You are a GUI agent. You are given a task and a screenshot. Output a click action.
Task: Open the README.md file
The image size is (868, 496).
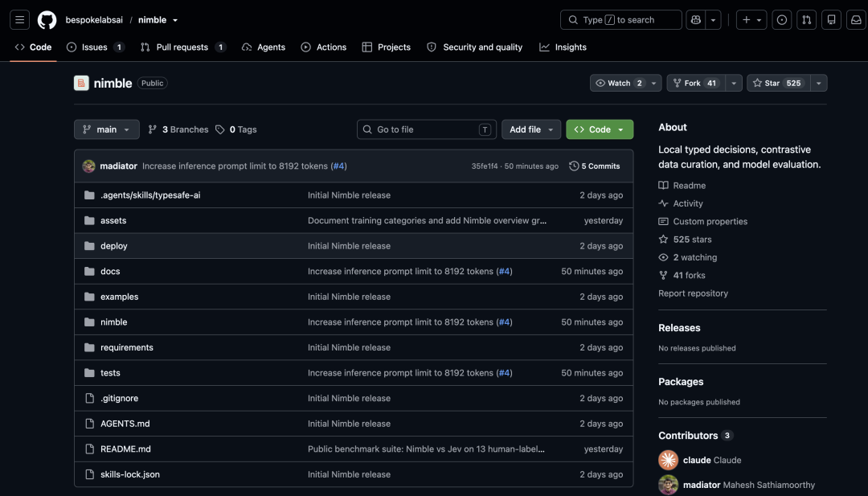(x=125, y=449)
